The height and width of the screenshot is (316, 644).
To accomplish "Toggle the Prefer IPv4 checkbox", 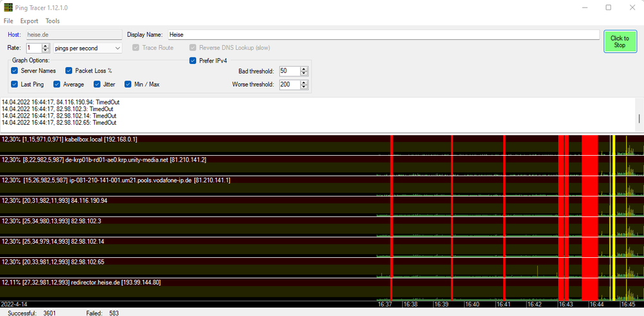I will (x=193, y=61).
